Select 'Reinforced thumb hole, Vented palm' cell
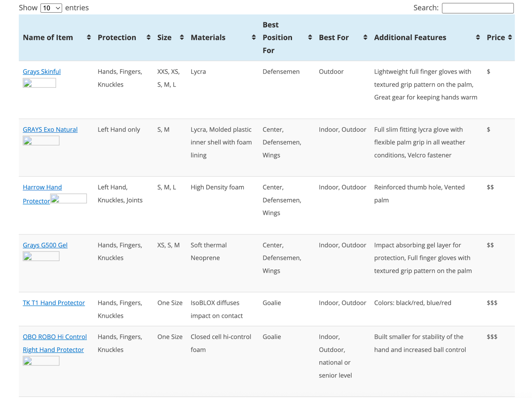Screen dimensions: 532x398 click(x=420, y=194)
